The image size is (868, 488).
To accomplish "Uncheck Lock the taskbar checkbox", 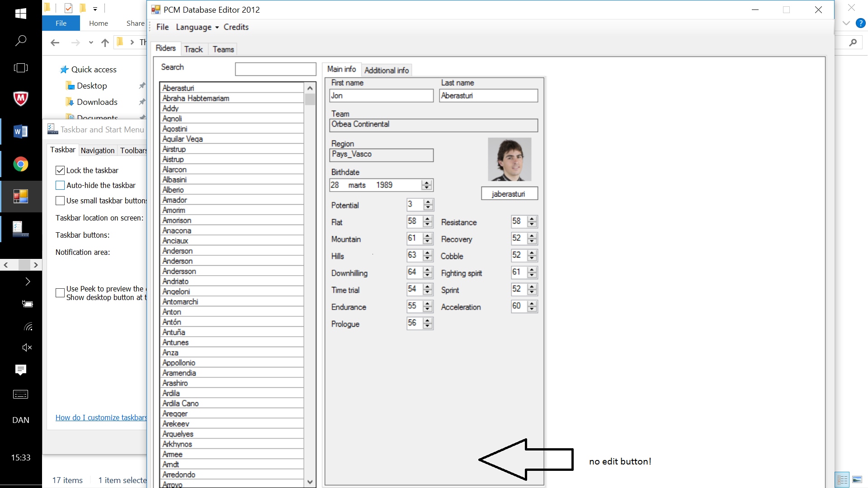I will pyautogui.click(x=60, y=170).
